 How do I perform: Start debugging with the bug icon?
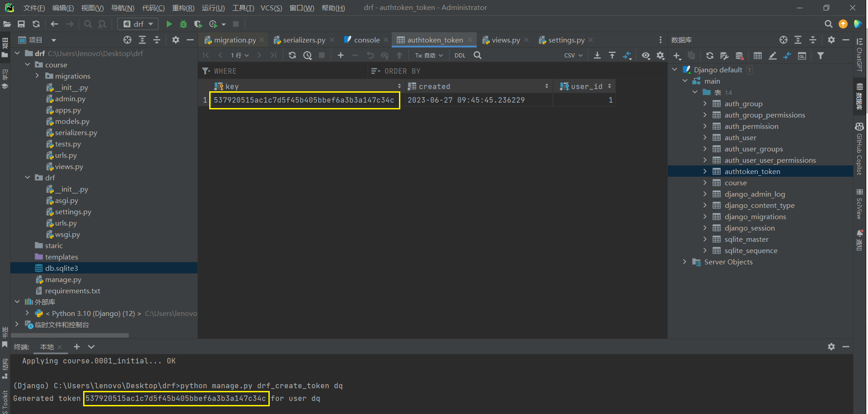click(183, 24)
